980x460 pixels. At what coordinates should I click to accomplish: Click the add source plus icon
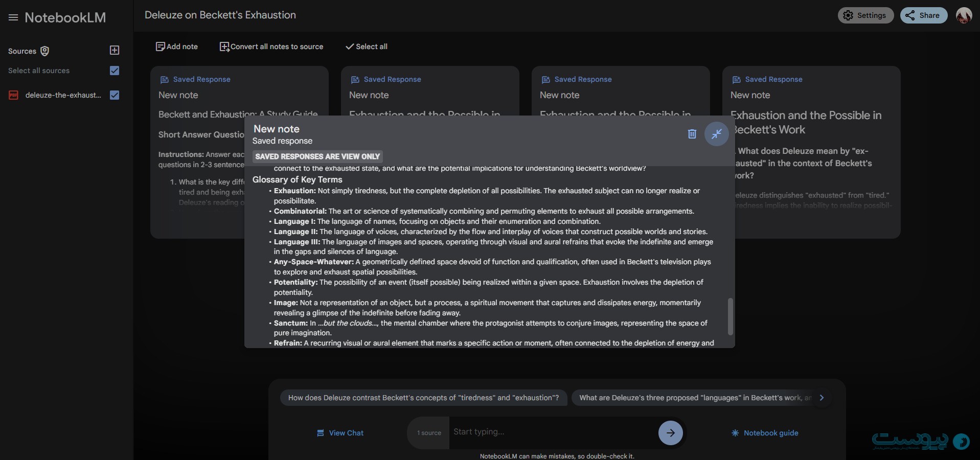click(115, 50)
